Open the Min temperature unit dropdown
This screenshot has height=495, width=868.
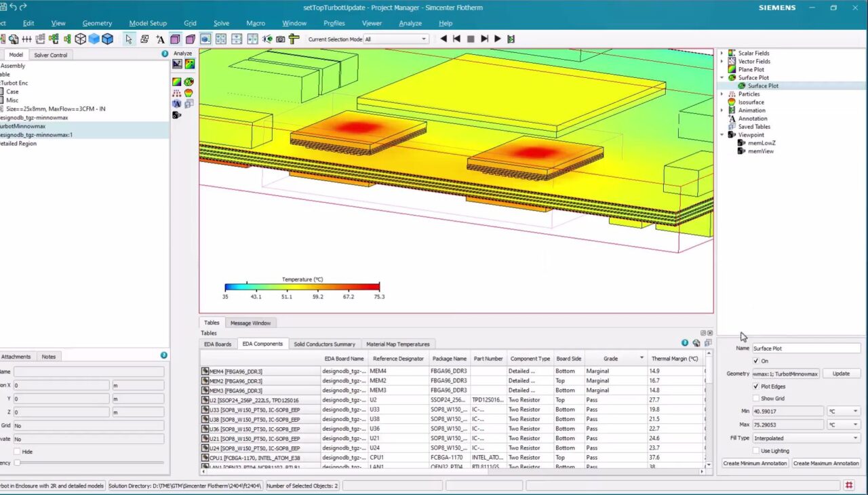point(843,411)
